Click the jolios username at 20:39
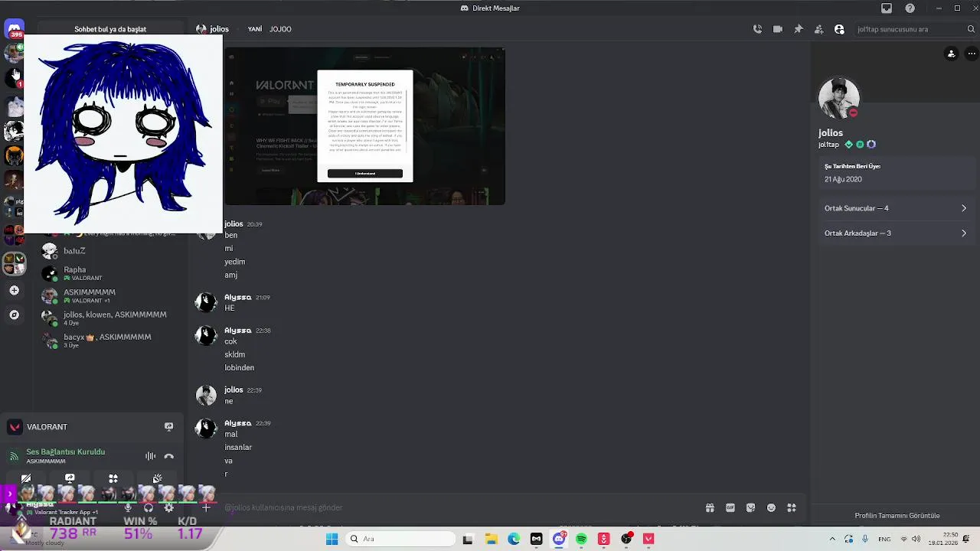 click(x=234, y=224)
